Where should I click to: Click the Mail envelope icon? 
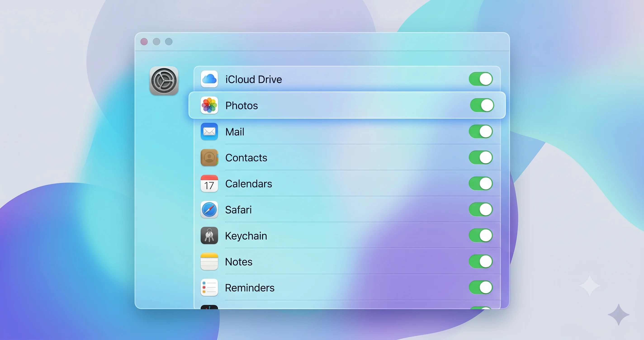[x=209, y=132]
